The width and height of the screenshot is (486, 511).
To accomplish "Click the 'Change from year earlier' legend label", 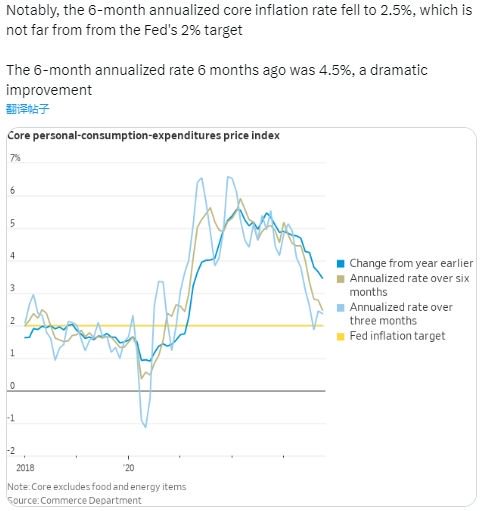I will pos(411,263).
